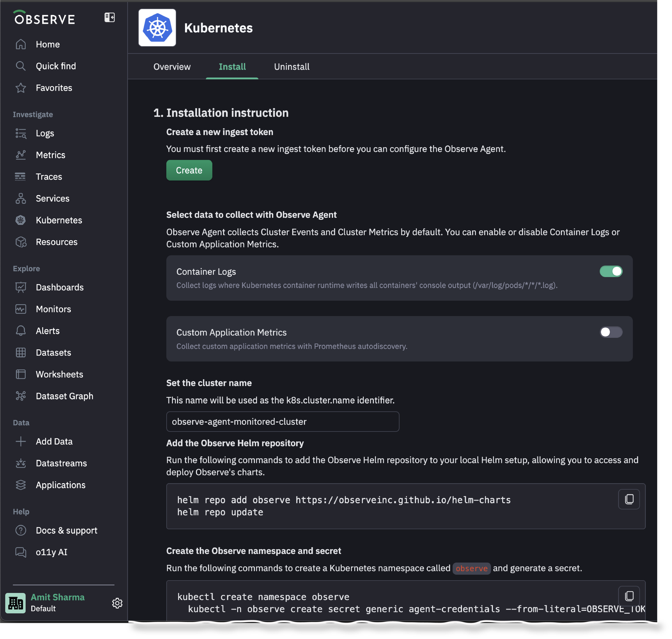Screen dimensions: 672x639
Task: Click the Dashboards icon
Action: point(21,287)
